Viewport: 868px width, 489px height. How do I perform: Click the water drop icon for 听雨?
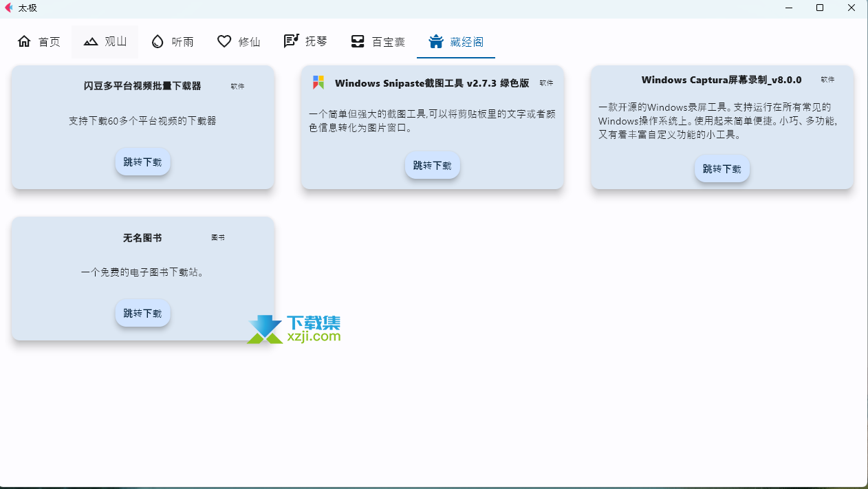(158, 41)
